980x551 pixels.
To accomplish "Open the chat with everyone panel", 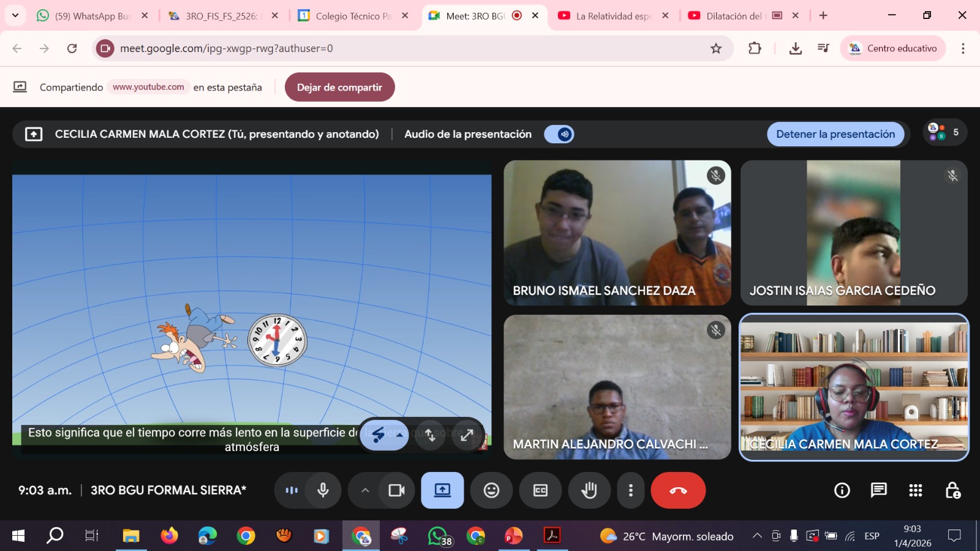I will click(878, 490).
